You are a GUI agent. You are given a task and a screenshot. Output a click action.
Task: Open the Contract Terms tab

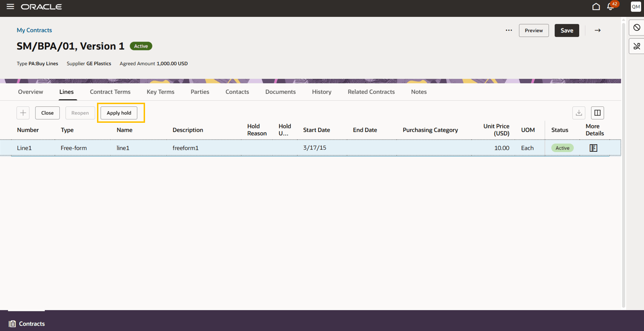110,92
